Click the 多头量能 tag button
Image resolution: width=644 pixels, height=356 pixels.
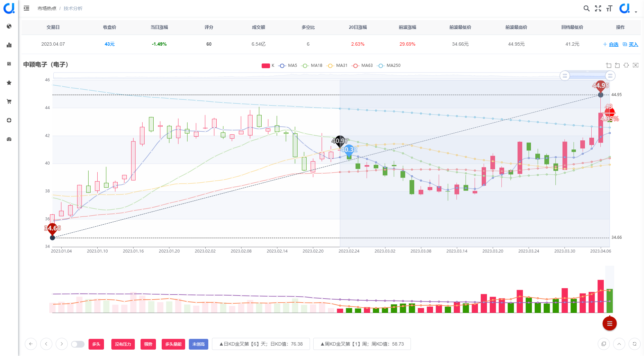[173, 344]
